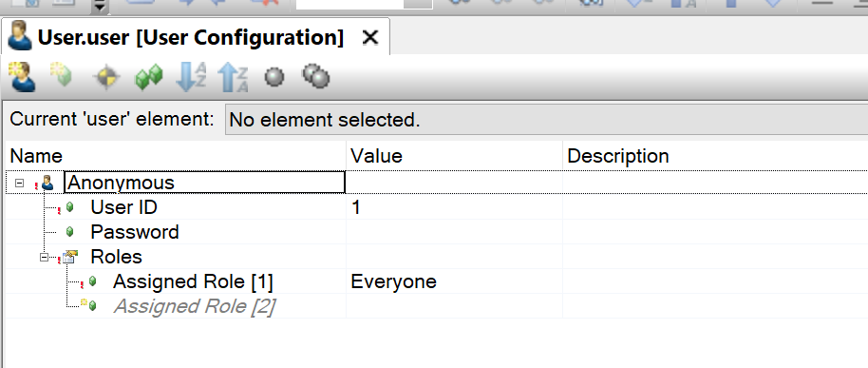
Task: Sort entries descending Z to A
Action: point(233,77)
